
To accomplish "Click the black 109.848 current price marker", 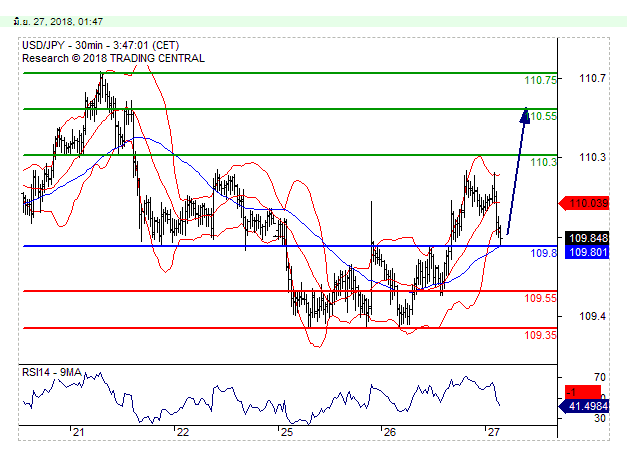I will click(x=587, y=238).
